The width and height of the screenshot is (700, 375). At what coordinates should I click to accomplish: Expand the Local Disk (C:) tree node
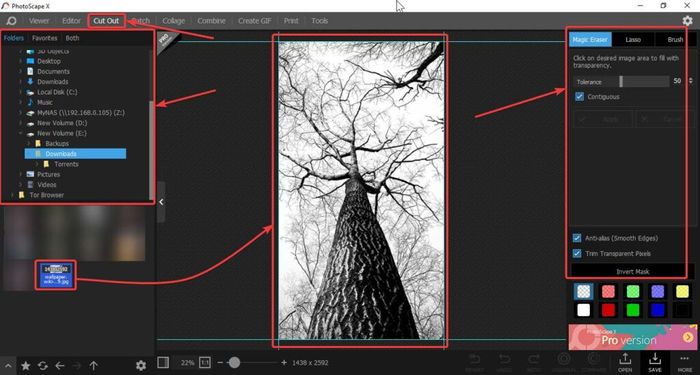click(x=20, y=92)
